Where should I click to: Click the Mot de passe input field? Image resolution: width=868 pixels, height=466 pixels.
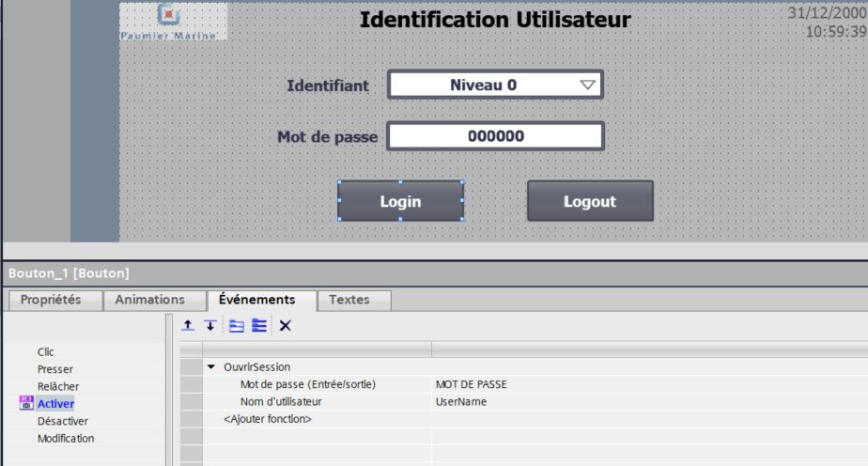click(494, 136)
